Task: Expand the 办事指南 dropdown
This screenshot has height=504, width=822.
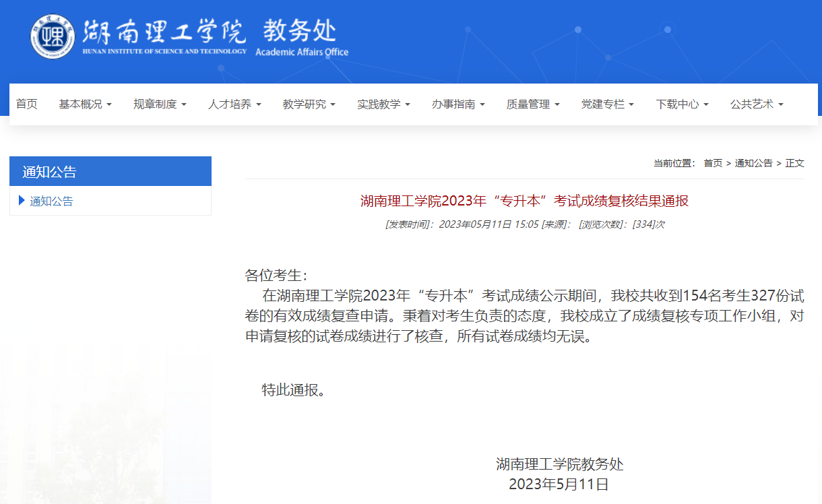Action: [x=454, y=104]
